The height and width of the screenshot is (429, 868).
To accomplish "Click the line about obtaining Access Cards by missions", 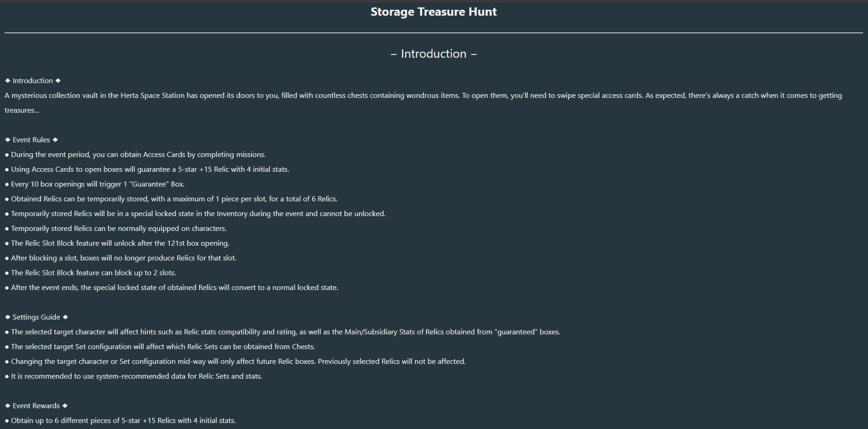I will point(138,155).
